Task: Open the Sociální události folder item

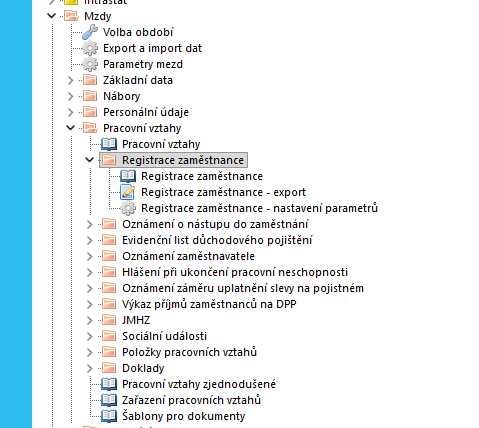Action: coord(164,336)
